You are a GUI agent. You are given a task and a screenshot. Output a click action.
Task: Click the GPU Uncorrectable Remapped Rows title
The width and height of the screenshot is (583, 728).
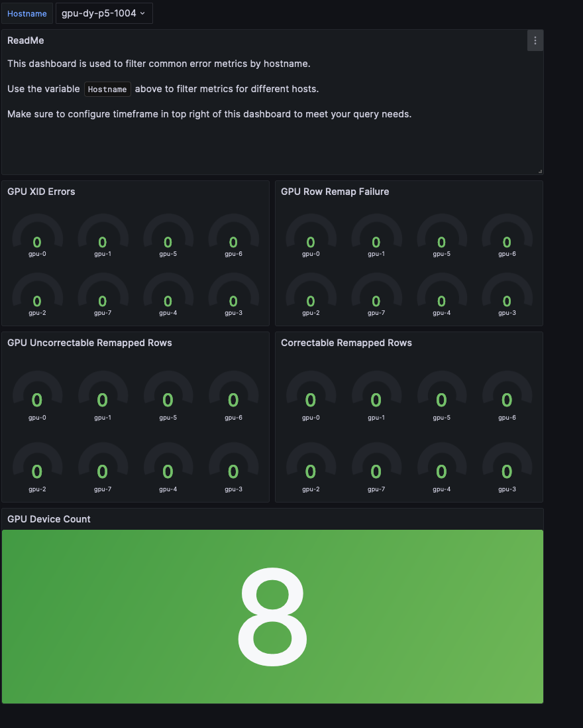pyautogui.click(x=89, y=343)
